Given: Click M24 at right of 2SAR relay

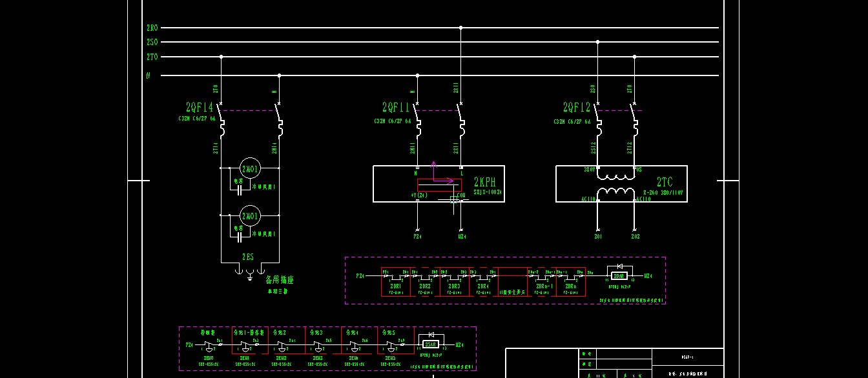Looking at the screenshot, I should coord(460,344).
